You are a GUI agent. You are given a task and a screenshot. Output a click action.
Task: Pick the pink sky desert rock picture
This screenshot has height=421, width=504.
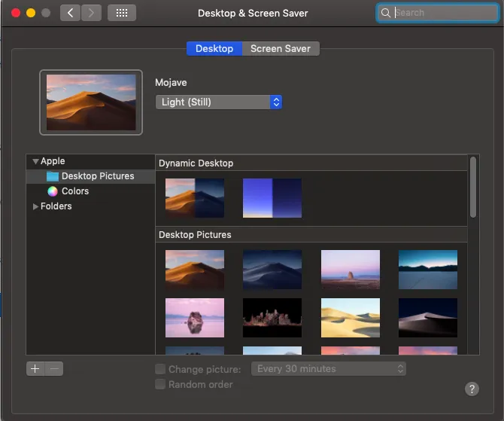coord(351,270)
